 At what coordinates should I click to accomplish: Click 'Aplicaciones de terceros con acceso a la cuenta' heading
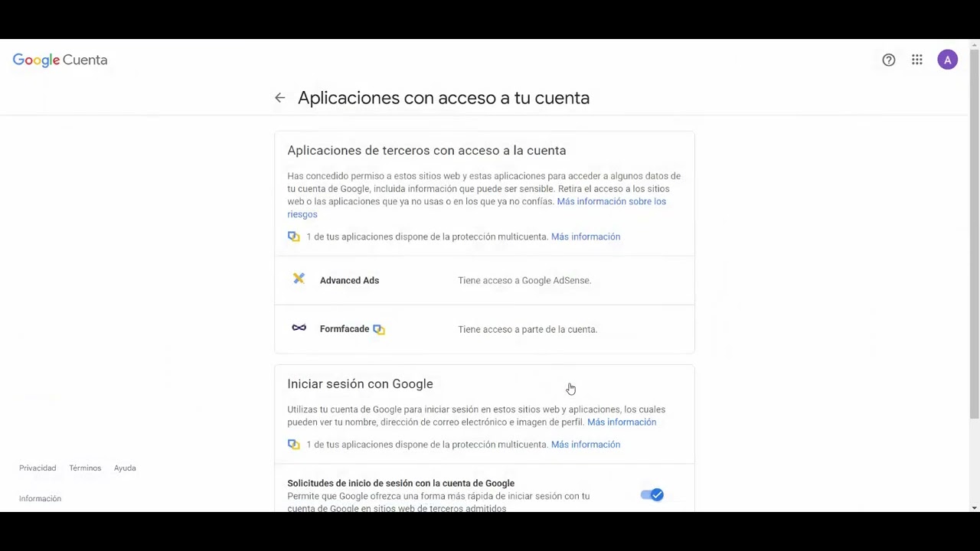tap(426, 151)
